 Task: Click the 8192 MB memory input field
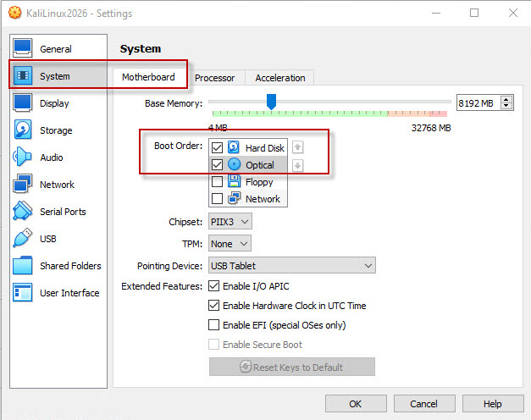click(478, 102)
